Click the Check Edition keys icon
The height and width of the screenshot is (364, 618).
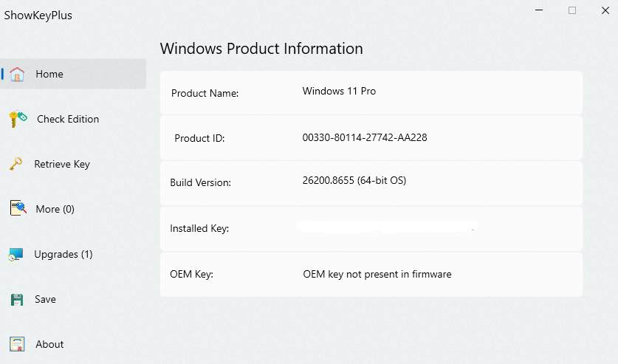pyautogui.click(x=18, y=119)
